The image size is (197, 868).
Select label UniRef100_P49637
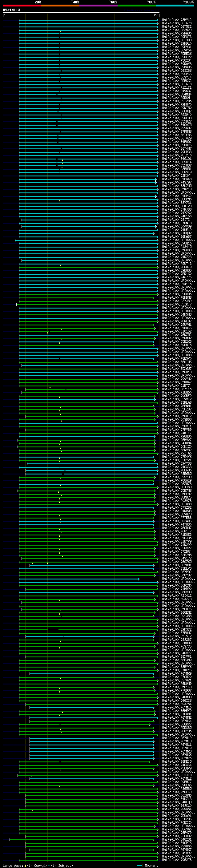[x=177, y=91]
